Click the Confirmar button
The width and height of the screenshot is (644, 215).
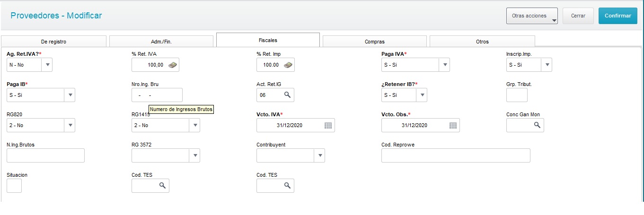point(618,16)
